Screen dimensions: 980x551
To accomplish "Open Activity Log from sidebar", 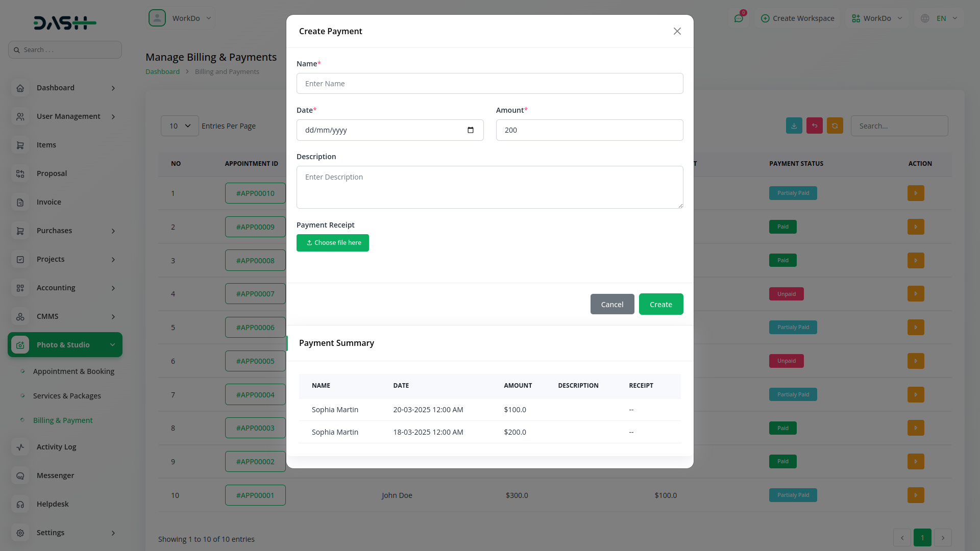I will [56, 447].
